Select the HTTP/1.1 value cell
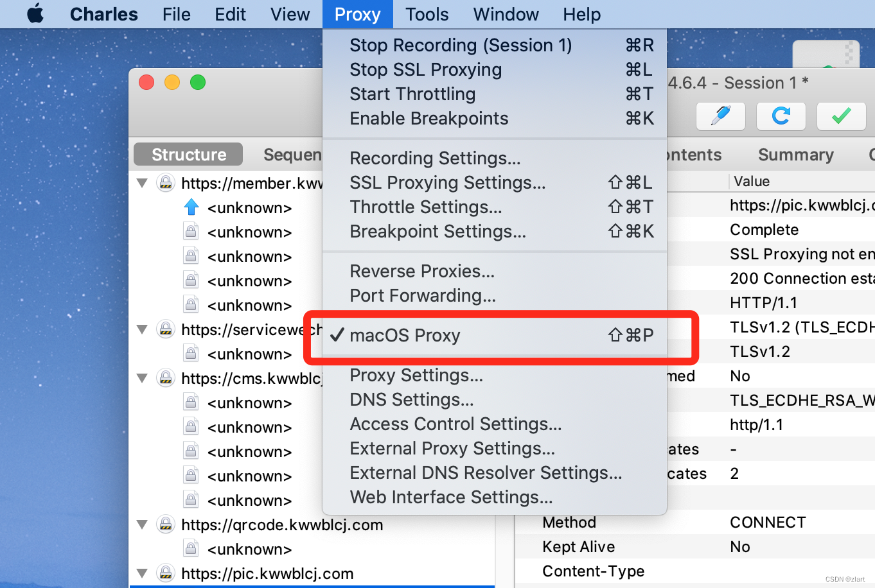 click(x=763, y=303)
